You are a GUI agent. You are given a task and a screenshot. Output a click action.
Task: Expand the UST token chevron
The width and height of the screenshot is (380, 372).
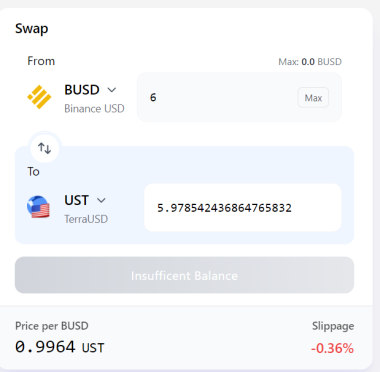[x=101, y=200]
